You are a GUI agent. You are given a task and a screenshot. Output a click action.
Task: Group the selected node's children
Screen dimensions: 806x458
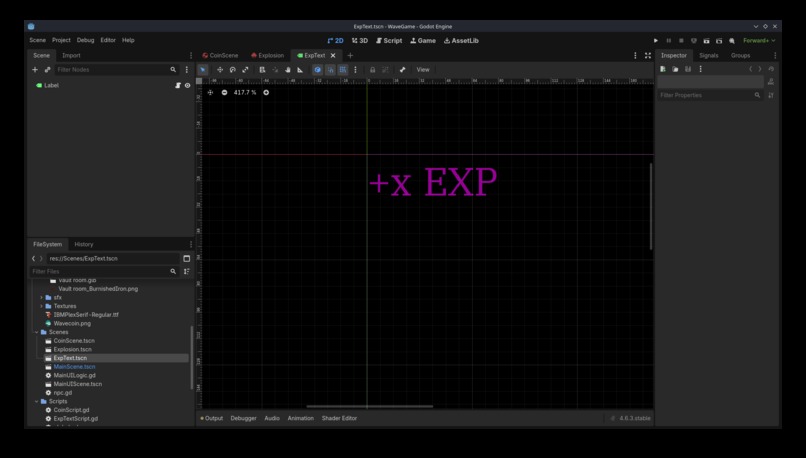pyautogui.click(x=386, y=69)
